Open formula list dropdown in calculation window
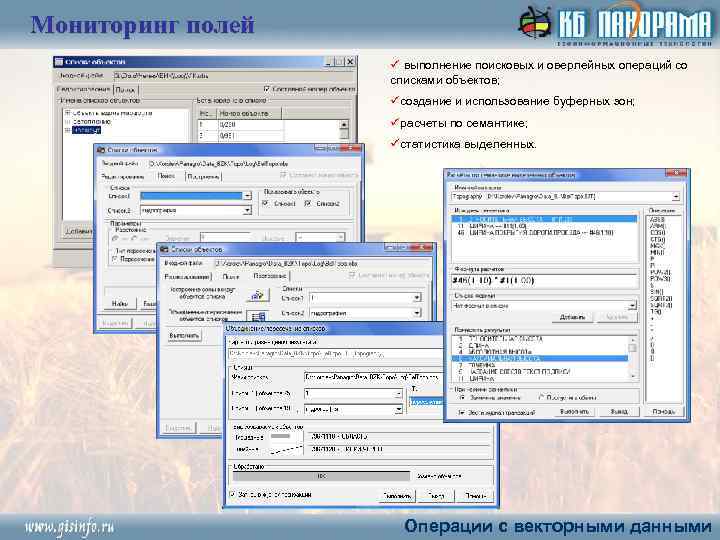 coord(632,305)
